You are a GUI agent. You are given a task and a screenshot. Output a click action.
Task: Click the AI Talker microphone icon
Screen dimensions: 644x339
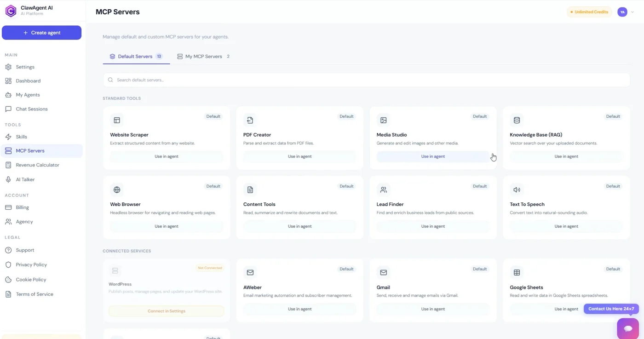tap(8, 179)
